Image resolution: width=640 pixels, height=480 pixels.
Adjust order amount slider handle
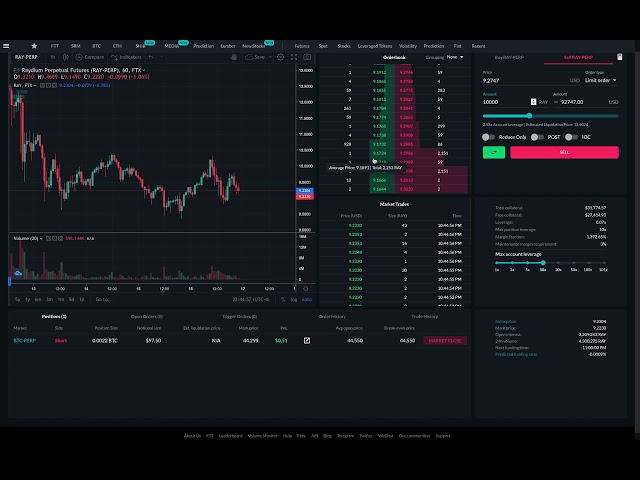529,116
